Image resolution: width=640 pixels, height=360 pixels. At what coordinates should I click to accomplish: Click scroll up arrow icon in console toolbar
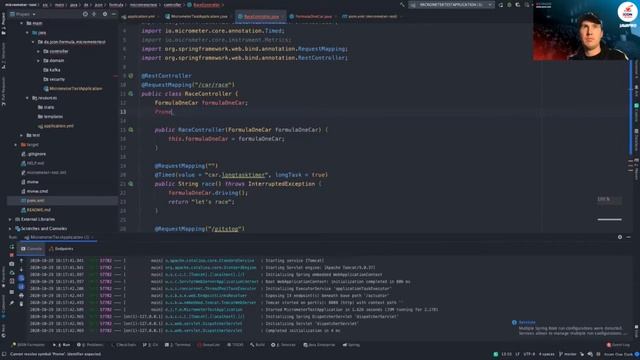coord(21,260)
